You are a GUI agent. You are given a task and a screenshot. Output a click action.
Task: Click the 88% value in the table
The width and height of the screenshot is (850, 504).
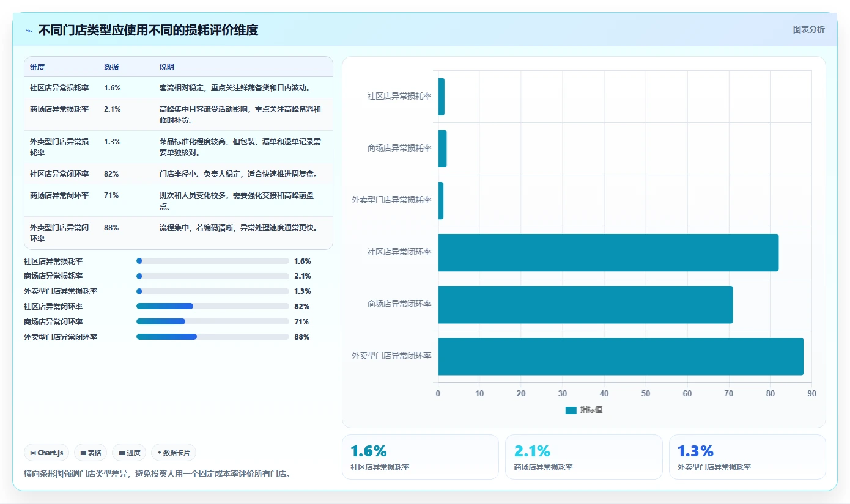[111, 228]
